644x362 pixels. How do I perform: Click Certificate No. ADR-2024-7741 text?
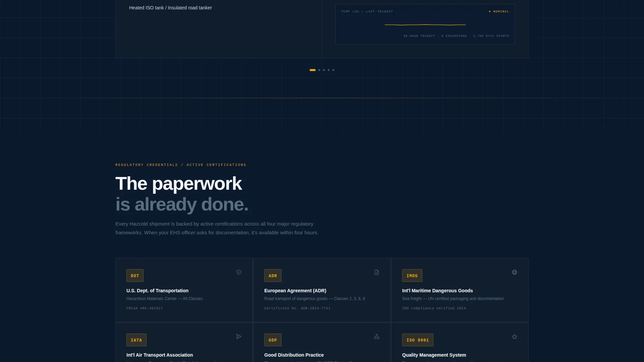[297, 308]
